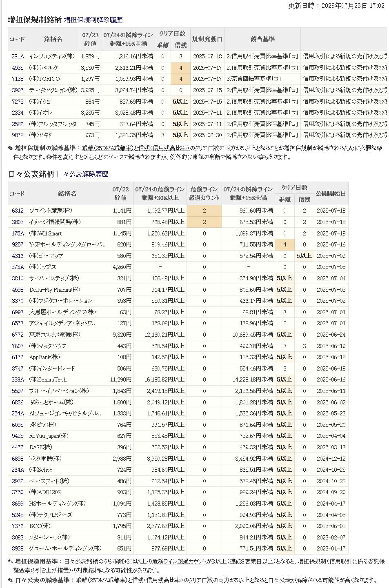The width and height of the screenshot is (389, 588).
Task: Open stock code 3905
Action: coord(18,90)
